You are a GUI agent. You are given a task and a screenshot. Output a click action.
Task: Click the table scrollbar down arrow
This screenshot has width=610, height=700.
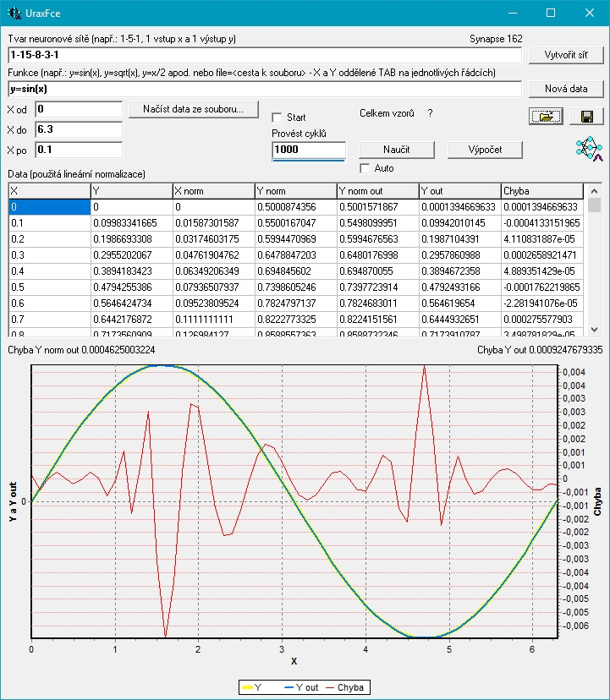pyautogui.click(x=595, y=330)
